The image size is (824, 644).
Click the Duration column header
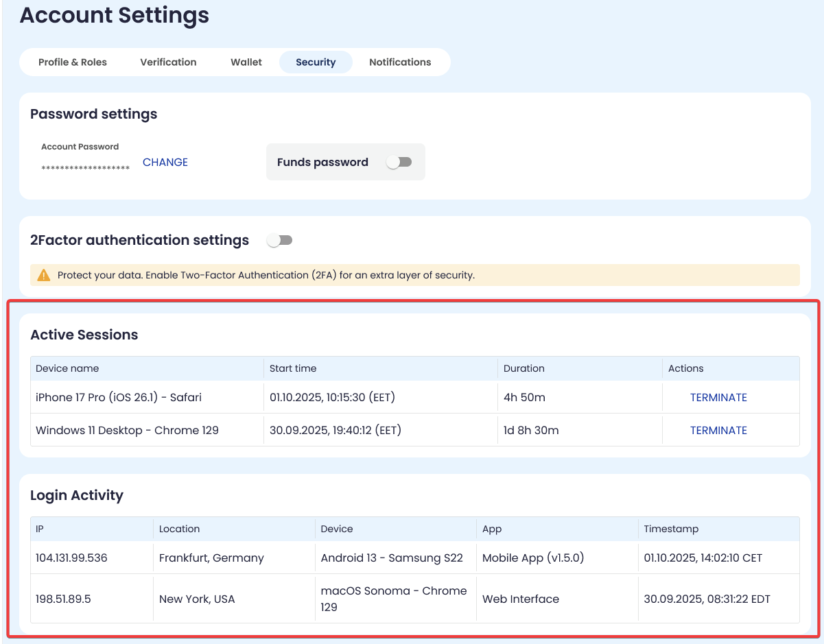tap(524, 368)
